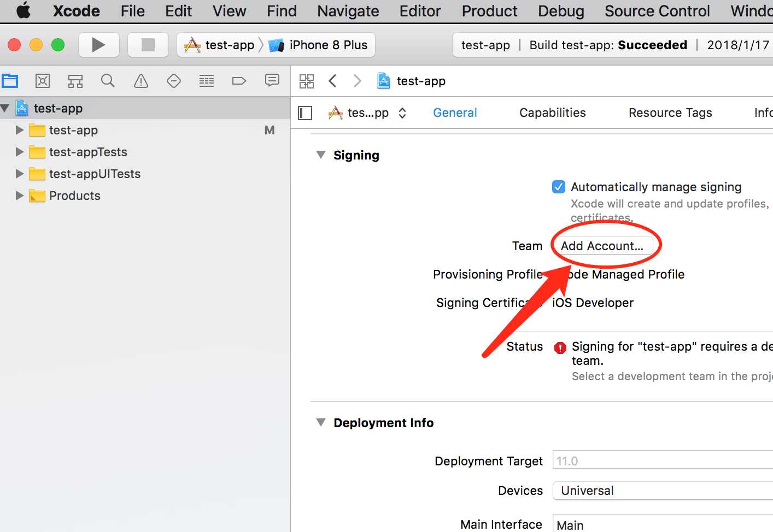Open the Find menu
Image resolution: width=773 pixels, height=532 pixels.
point(282,11)
